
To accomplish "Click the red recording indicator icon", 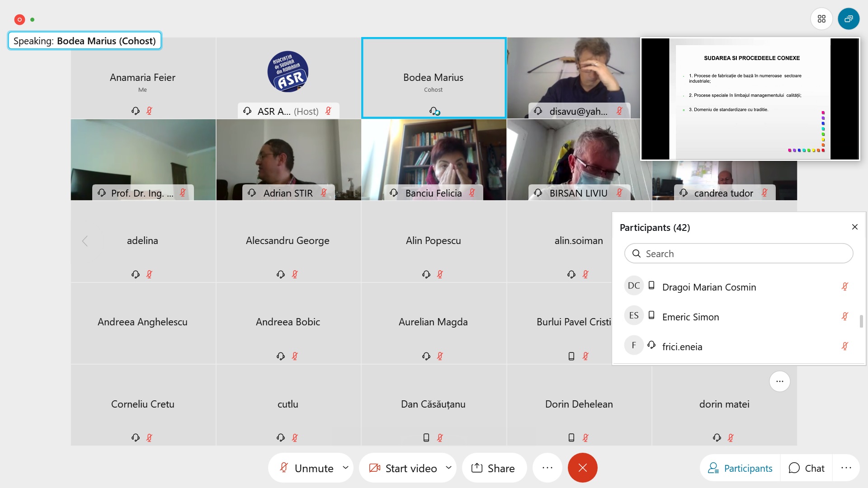I will 19,19.
